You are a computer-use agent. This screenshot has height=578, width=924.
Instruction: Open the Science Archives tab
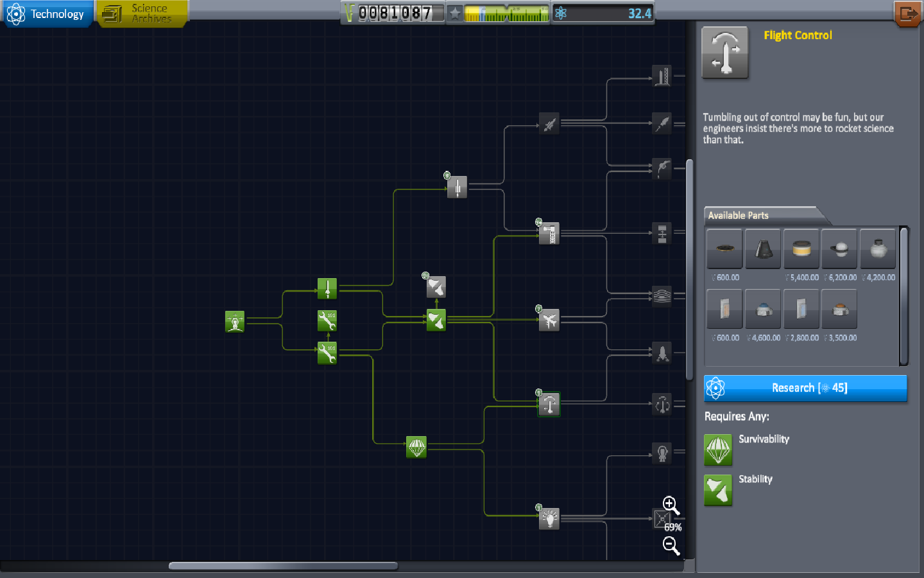pos(142,13)
